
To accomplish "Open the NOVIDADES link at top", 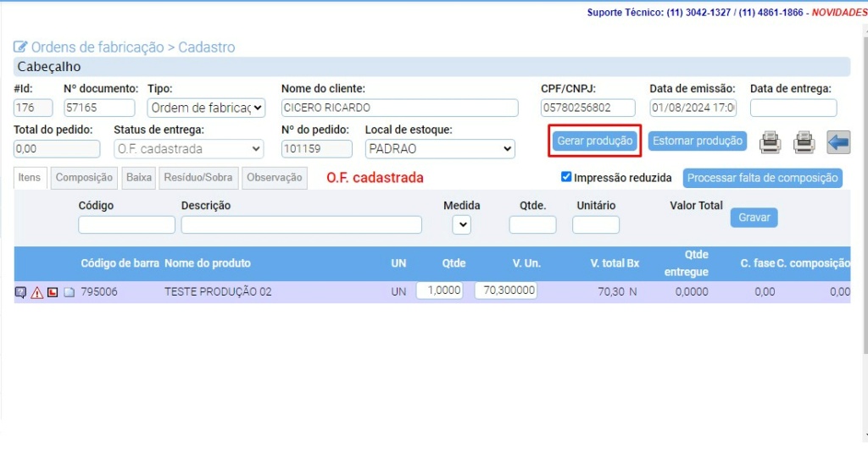I will (x=839, y=12).
